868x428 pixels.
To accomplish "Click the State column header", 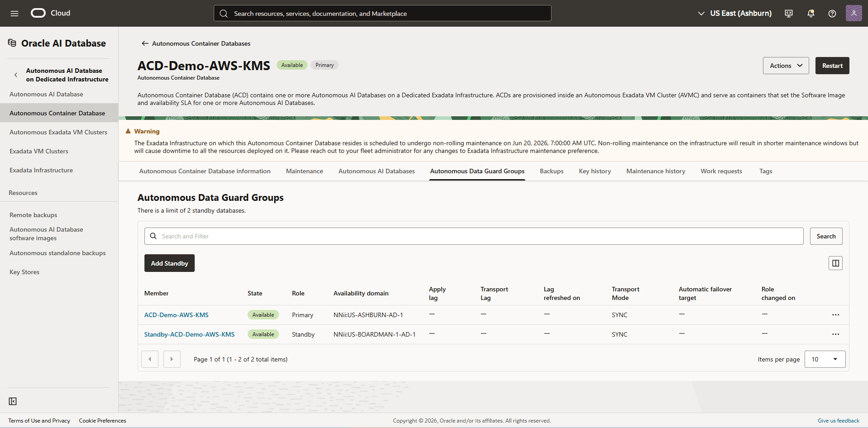I will click(255, 293).
